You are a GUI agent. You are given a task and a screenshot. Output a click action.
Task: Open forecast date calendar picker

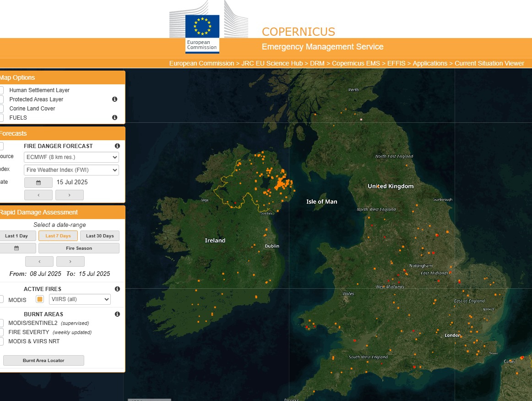(x=38, y=182)
